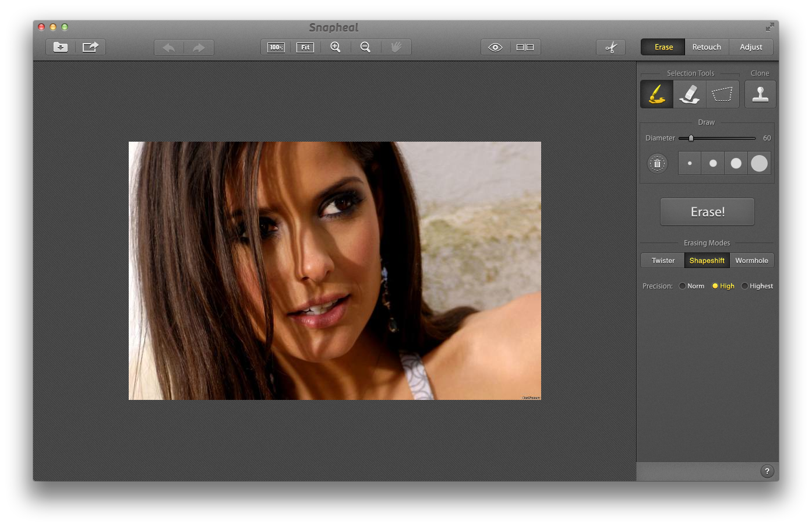Open the crop scissors tool
This screenshot has height=527, width=812.
(610, 47)
